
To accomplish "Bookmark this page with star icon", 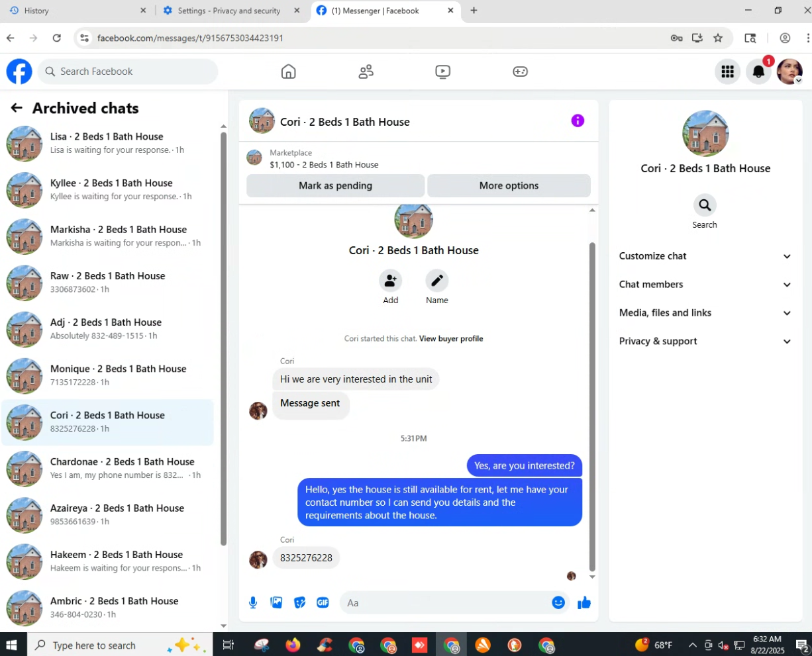I will pos(718,38).
